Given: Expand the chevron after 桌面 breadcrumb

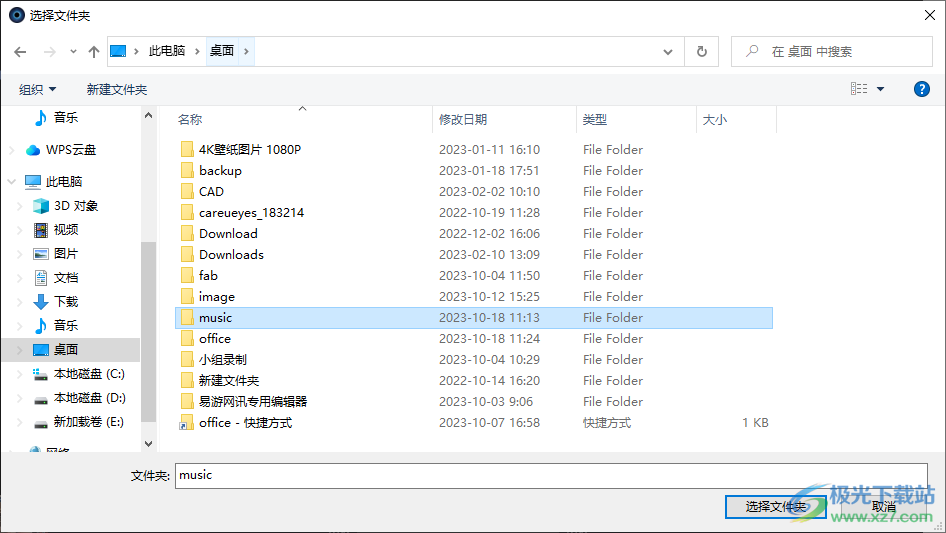Looking at the screenshot, I should (x=246, y=51).
